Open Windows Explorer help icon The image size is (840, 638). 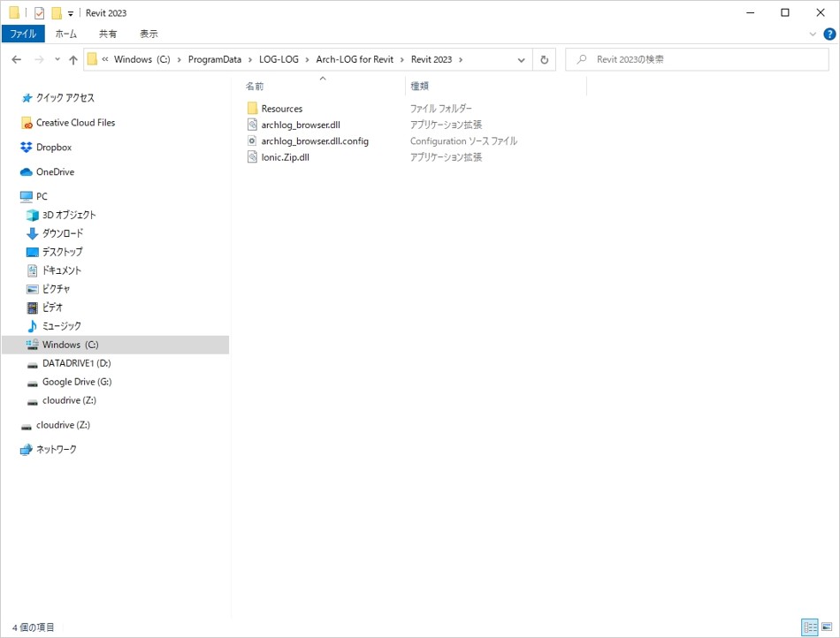829,34
